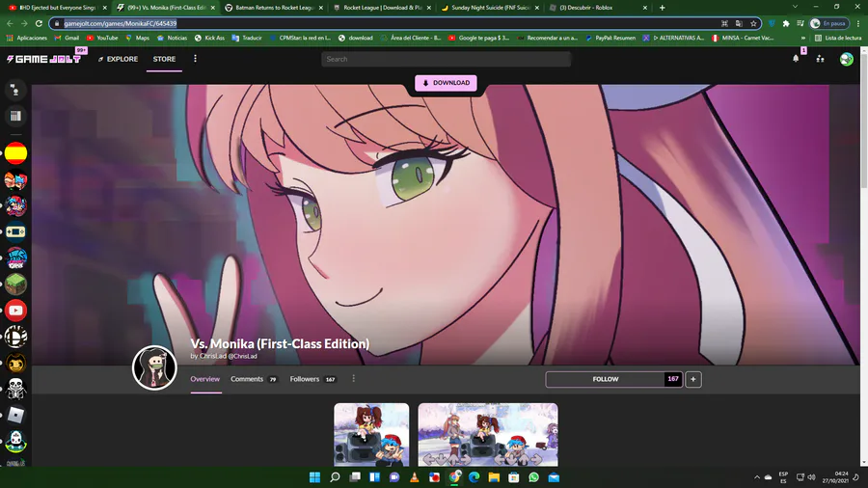Open VLC from the taskbar

414,477
